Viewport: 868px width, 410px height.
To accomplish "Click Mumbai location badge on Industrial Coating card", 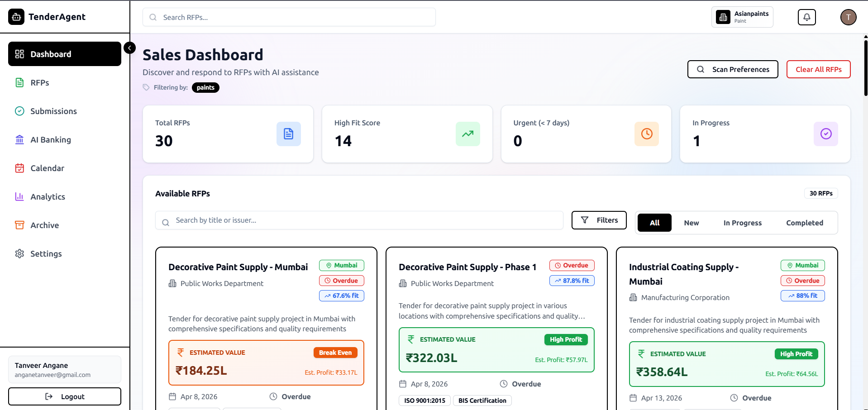I will pyautogui.click(x=803, y=265).
